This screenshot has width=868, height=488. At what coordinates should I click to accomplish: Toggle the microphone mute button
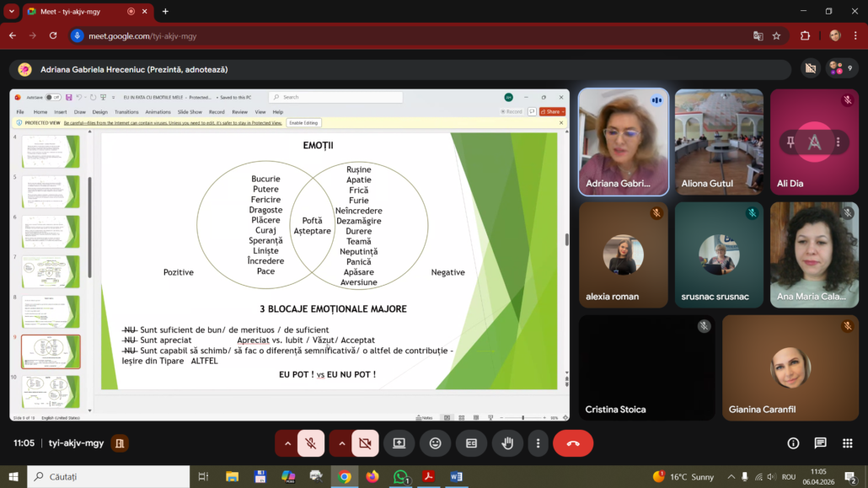pyautogui.click(x=311, y=443)
